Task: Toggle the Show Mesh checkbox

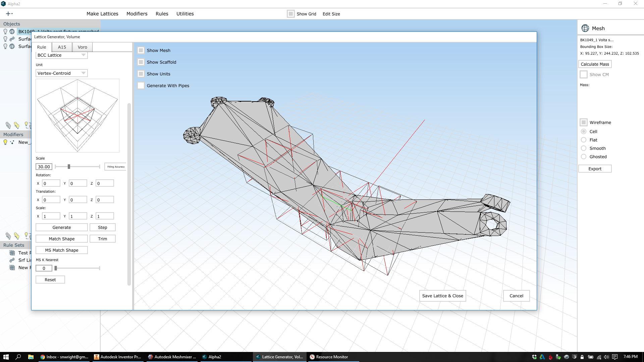Action: 141,50
